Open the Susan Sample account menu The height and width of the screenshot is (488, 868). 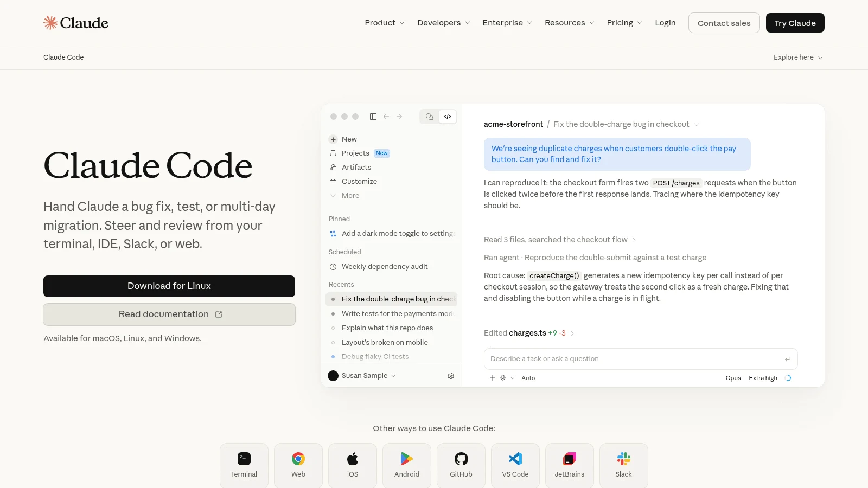coord(362,376)
